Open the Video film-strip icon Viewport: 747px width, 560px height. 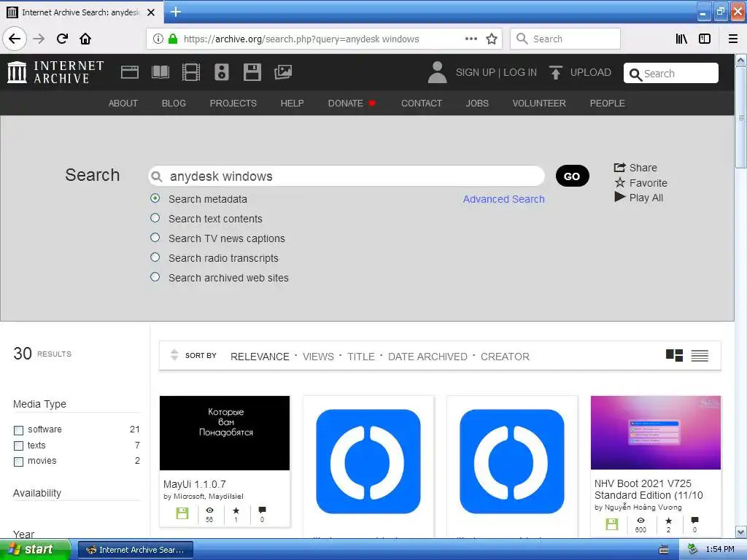191,72
